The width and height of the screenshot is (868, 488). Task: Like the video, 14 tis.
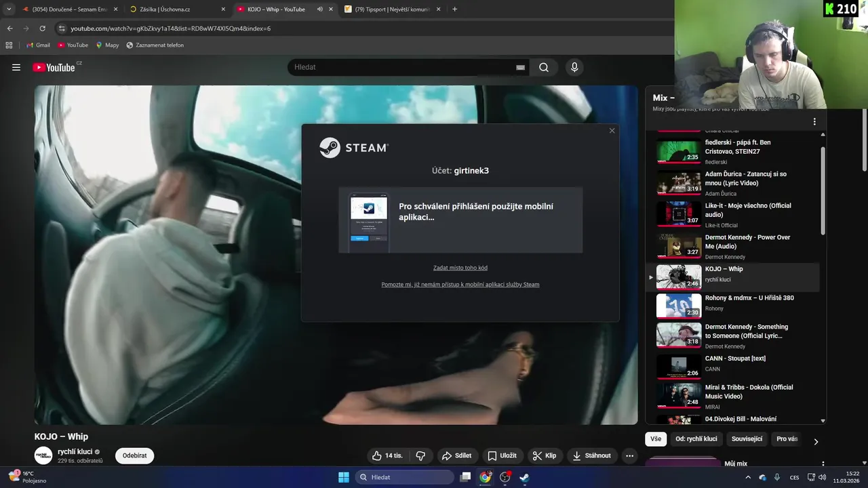388,455
